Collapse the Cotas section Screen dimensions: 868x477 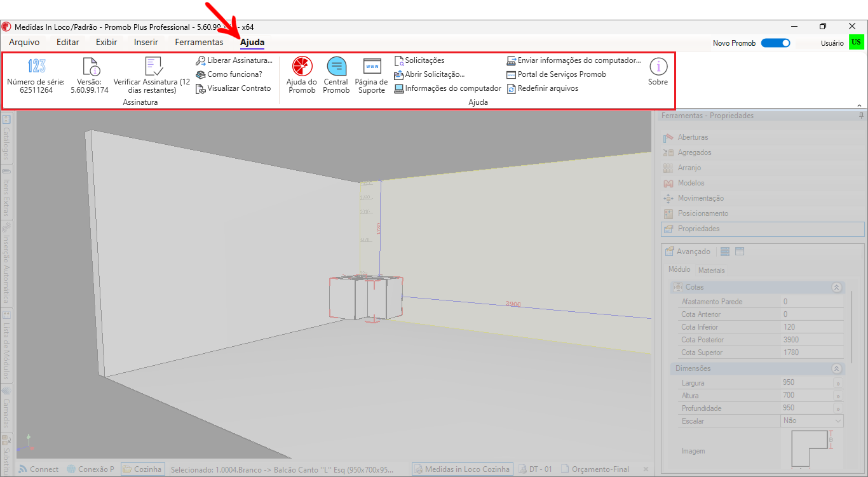(837, 287)
